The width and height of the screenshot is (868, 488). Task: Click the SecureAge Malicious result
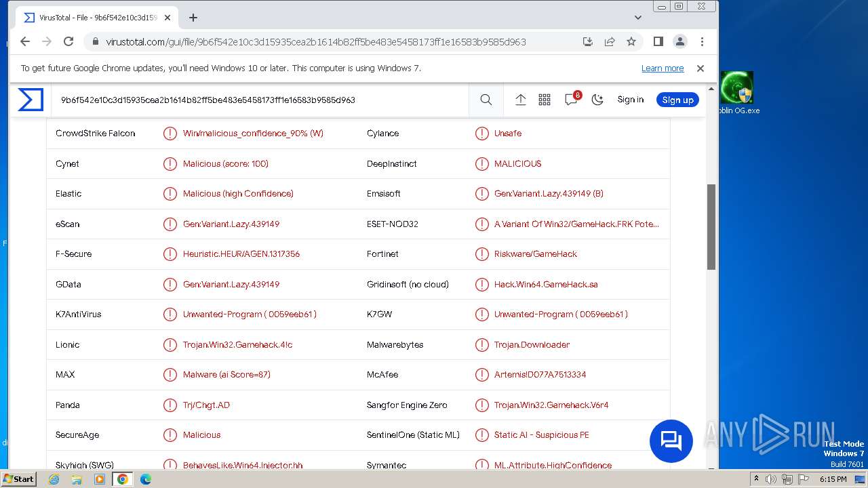[201, 435]
